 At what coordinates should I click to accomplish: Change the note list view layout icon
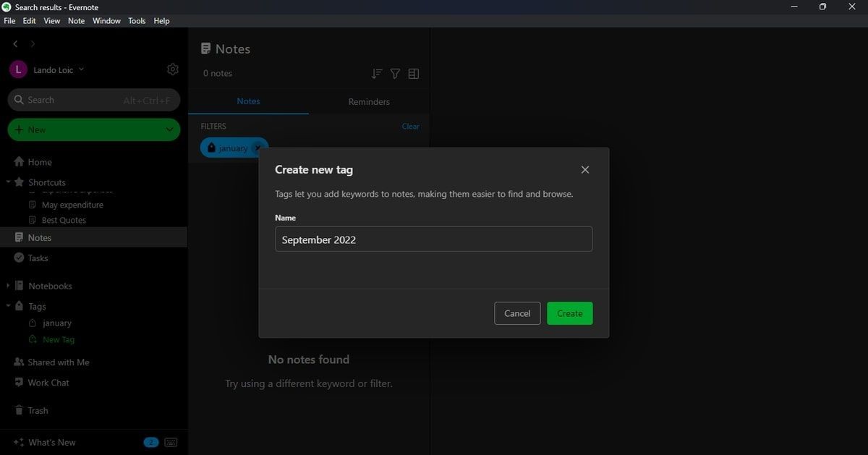[x=414, y=74]
